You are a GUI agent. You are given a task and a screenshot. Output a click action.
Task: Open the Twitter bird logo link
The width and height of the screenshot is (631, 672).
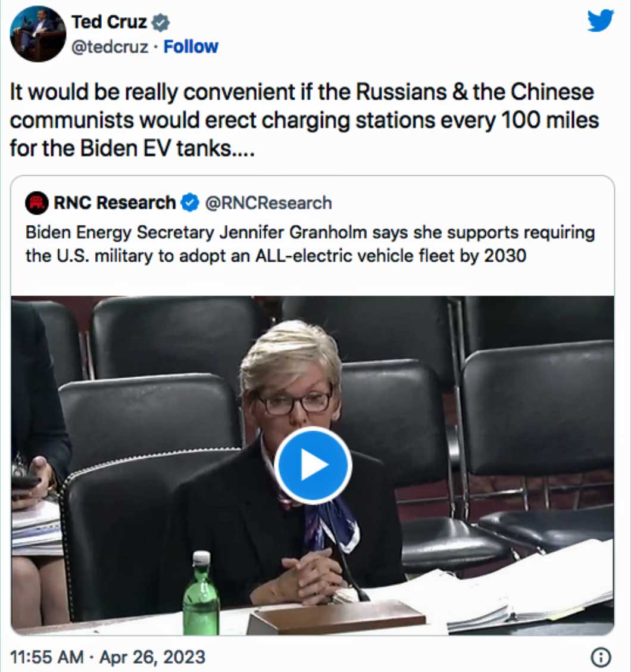pos(601,20)
